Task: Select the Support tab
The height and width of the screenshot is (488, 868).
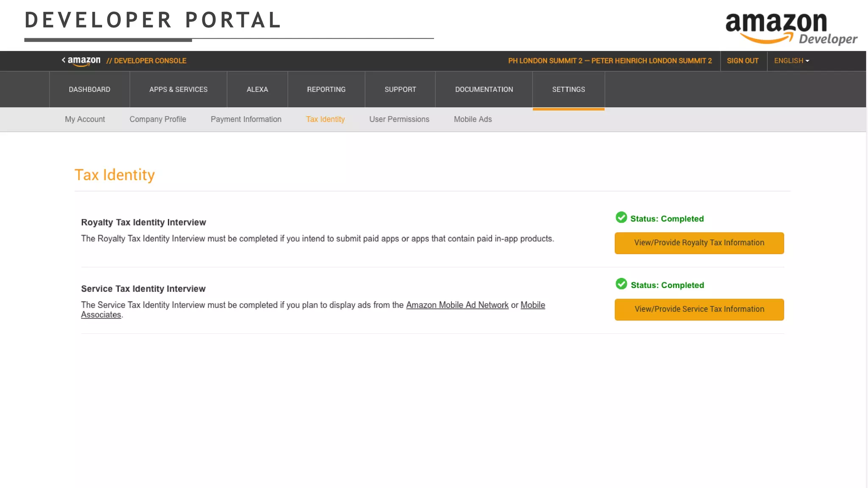Action: pos(400,89)
